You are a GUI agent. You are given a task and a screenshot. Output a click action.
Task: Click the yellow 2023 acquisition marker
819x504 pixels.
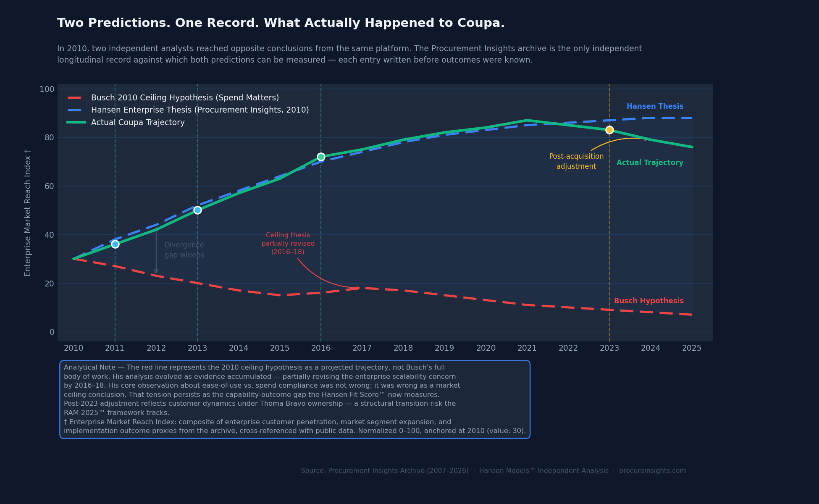click(609, 130)
